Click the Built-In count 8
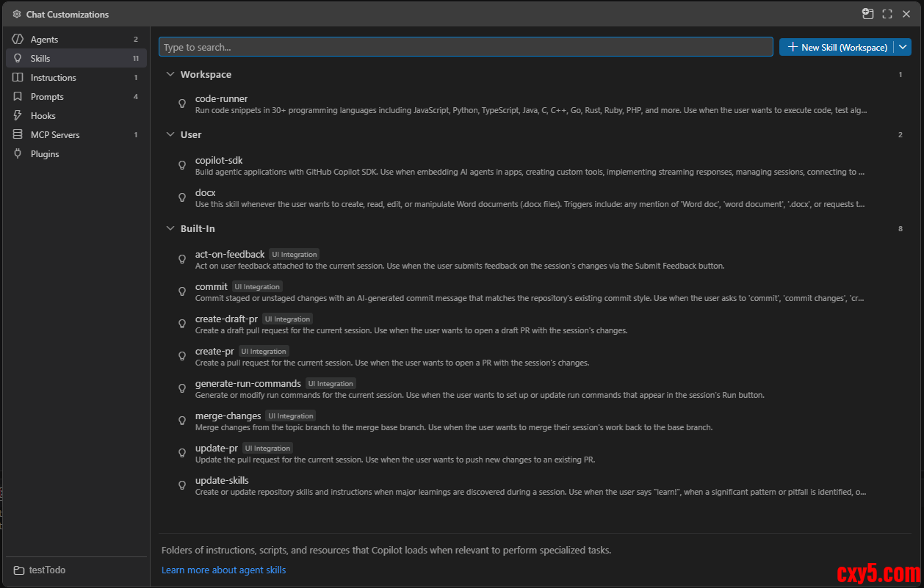This screenshot has height=588, width=924. tap(900, 228)
